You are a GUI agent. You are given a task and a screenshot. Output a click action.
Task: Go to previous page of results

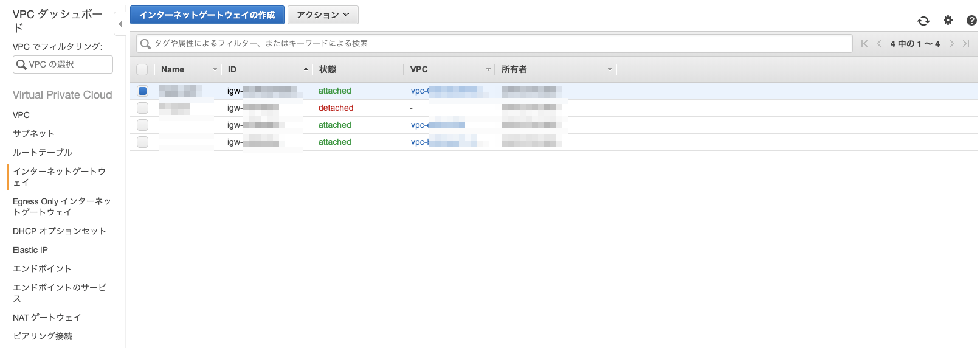[x=879, y=44]
